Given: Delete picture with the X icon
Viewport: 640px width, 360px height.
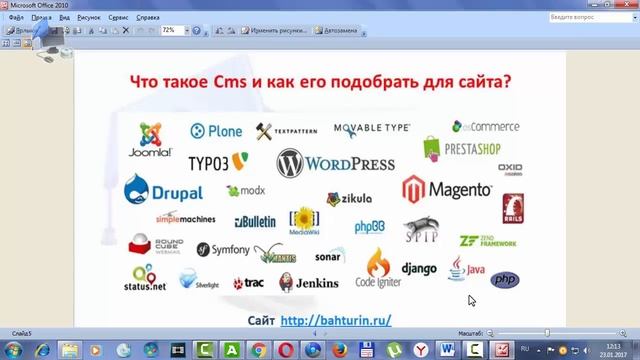Looking at the screenshot, I should [126, 31].
